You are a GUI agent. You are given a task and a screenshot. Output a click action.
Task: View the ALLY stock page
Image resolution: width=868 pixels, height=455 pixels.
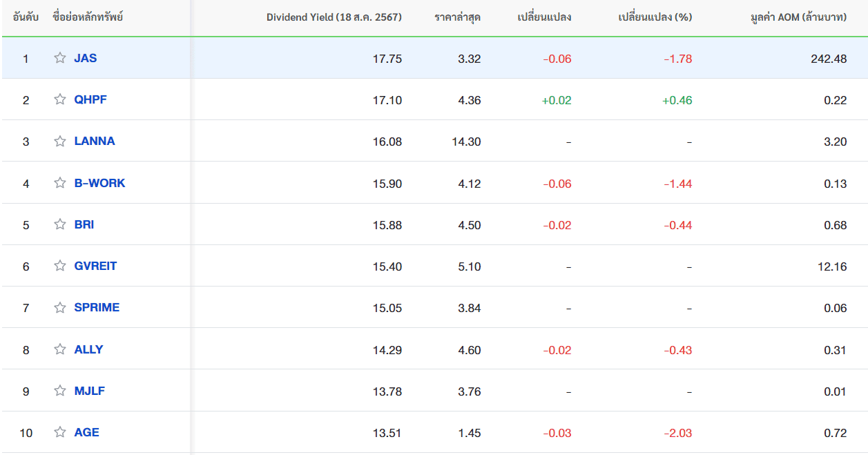pos(88,349)
